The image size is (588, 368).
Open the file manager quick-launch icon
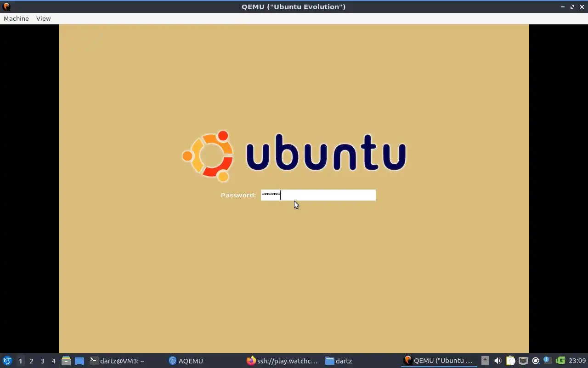(66, 361)
